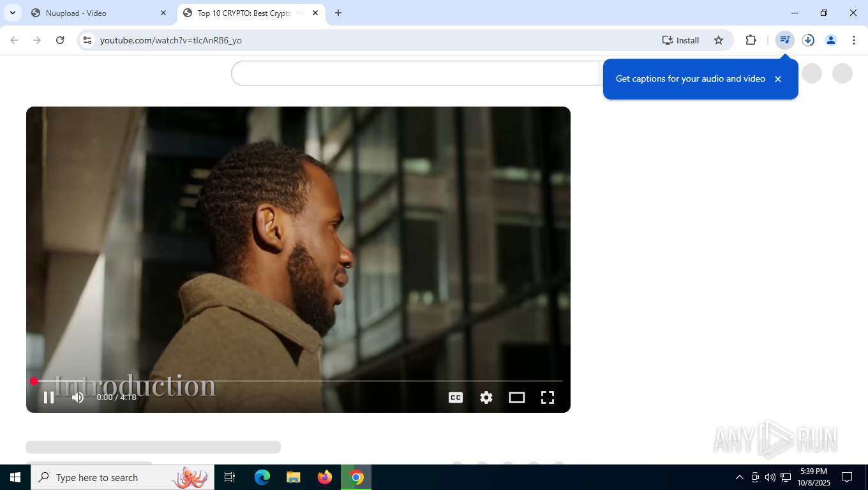Viewport: 868px width, 490px height.
Task: Mute the video volume speaker icon
Action: click(x=78, y=397)
